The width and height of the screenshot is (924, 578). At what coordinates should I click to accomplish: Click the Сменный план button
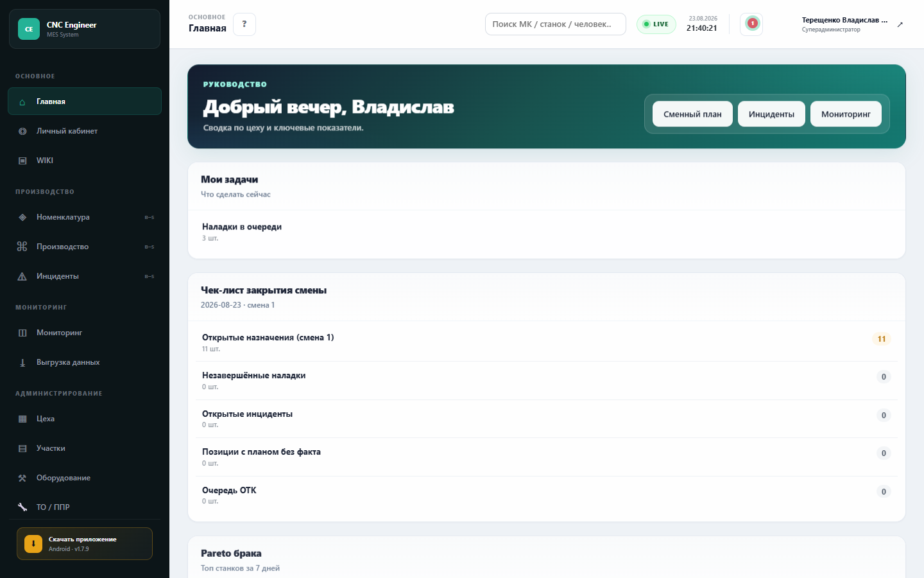pos(692,114)
